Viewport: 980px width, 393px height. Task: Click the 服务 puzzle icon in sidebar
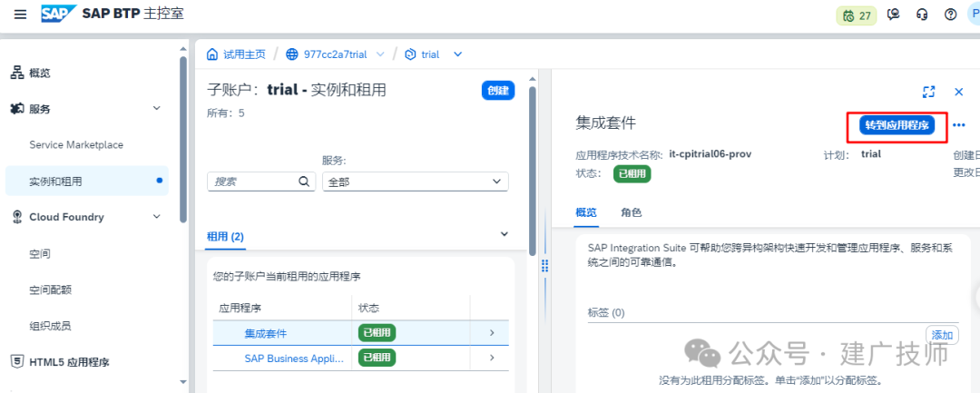[x=17, y=109]
